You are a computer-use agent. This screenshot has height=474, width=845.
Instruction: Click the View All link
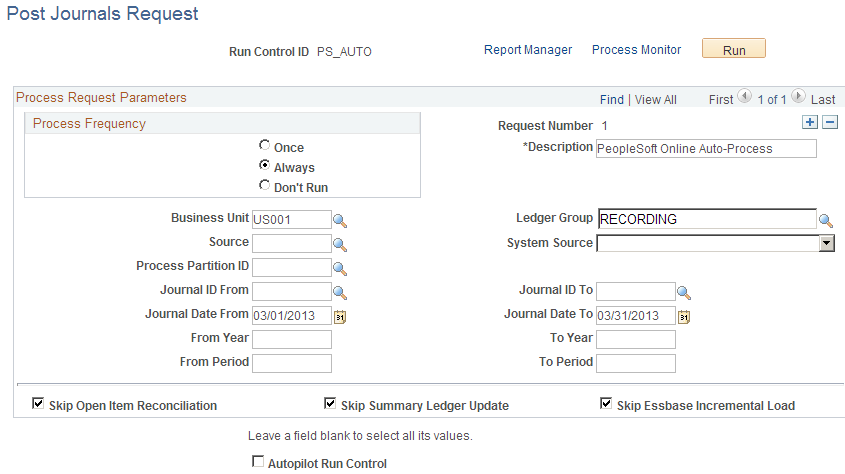coord(655,100)
